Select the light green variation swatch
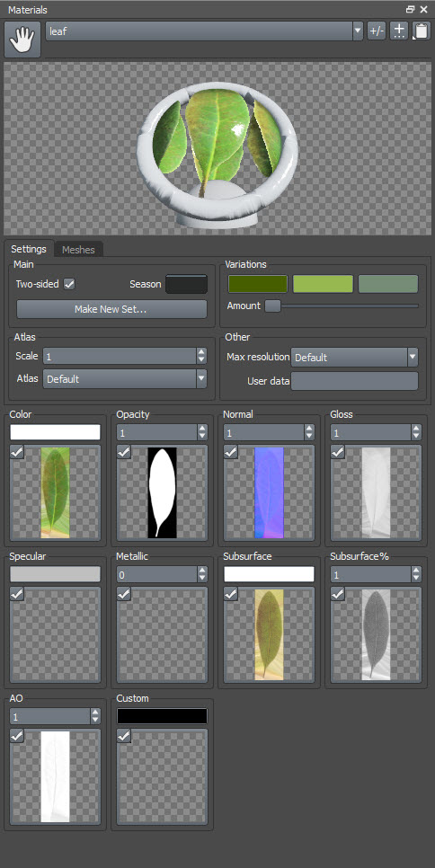The height and width of the screenshot is (868, 435). (x=323, y=284)
